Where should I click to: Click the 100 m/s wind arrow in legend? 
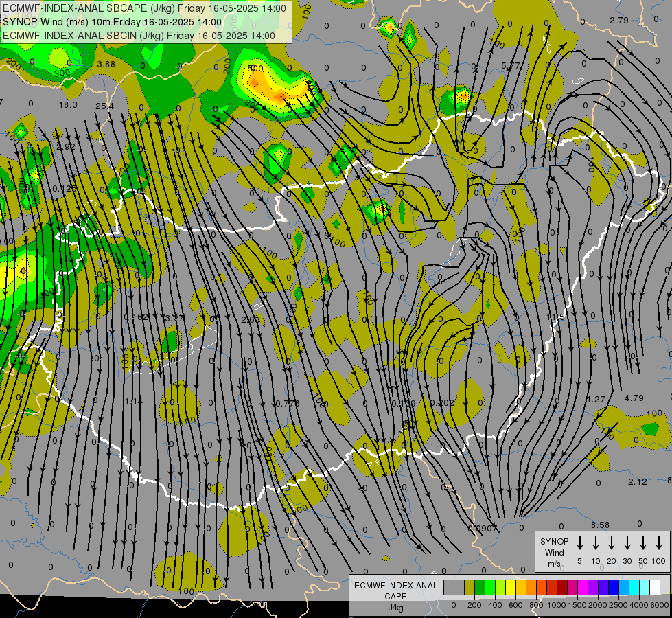pos(659,542)
